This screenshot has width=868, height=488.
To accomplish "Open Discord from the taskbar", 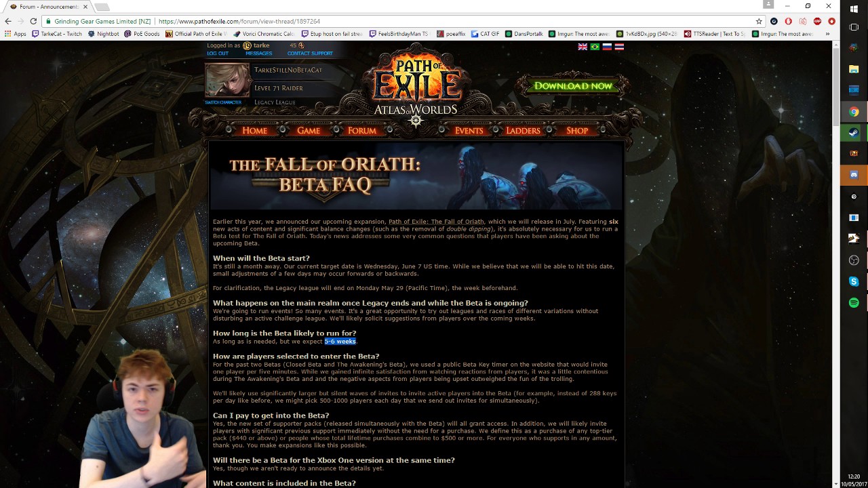I will pyautogui.click(x=854, y=175).
